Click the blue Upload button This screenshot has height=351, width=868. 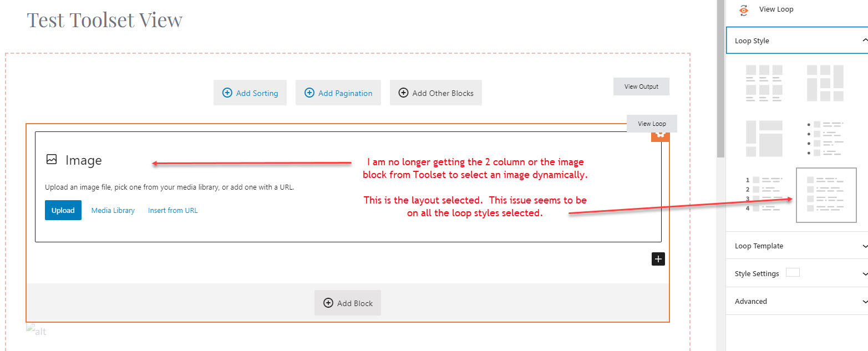tap(63, 210)
